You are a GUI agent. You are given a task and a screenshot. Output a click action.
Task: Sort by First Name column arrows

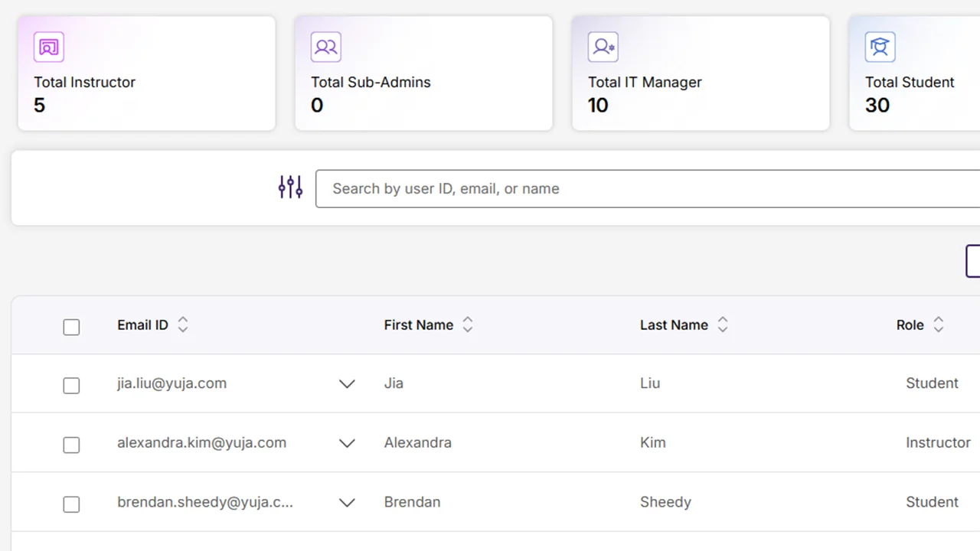[468, 325]
